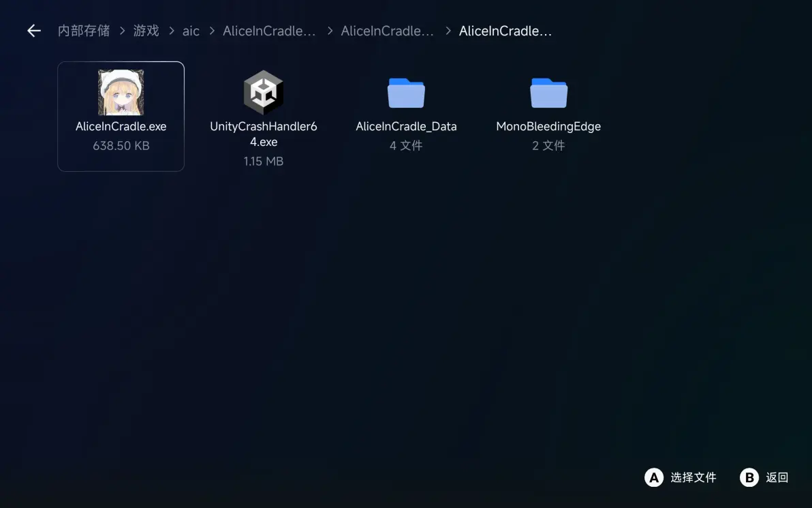Image resolution: width=812 pixels, height=508 pixels.
Task: Select the Unity logo icon for UnityCrashHandler64.exe
Action: (x=263, y=92)
